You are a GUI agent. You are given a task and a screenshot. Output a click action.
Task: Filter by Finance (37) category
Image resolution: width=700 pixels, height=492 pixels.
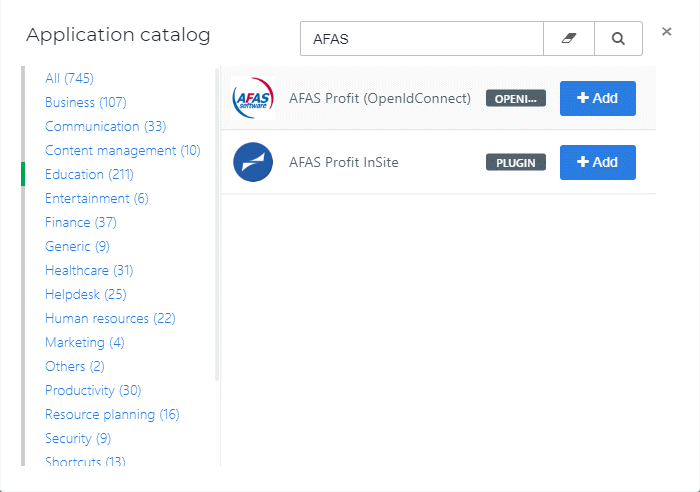pyautogui.click(x=81, y=222)
